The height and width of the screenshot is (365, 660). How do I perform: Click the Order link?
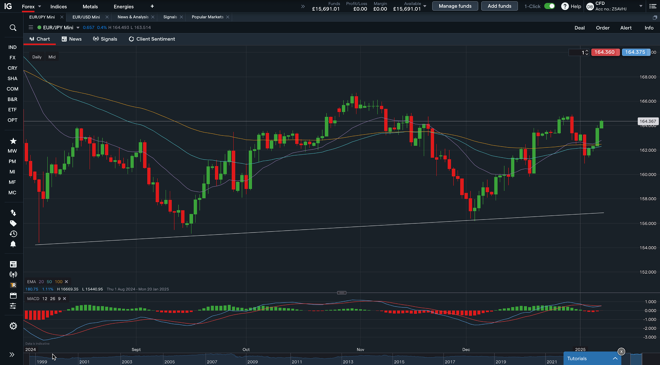pyautogui.click(x=602, y=28)
